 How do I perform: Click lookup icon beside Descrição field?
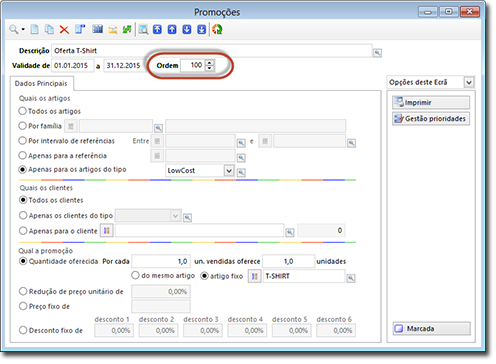click(377, 53)
